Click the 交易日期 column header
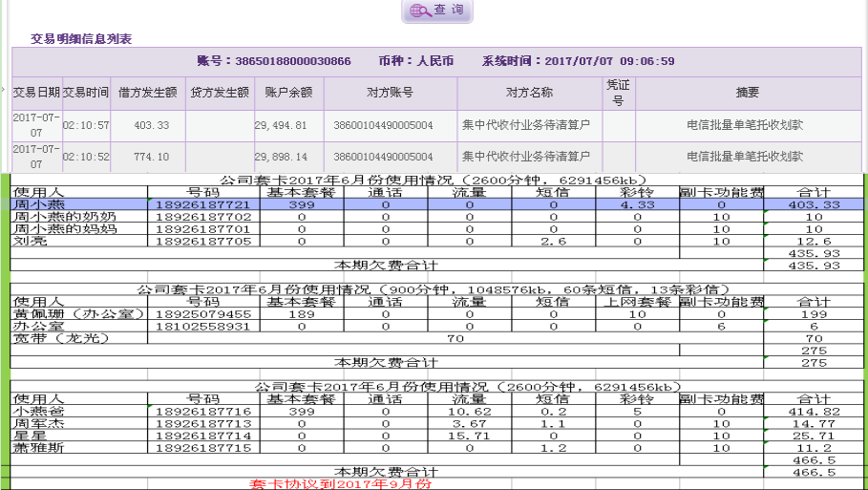 point(36,93)
